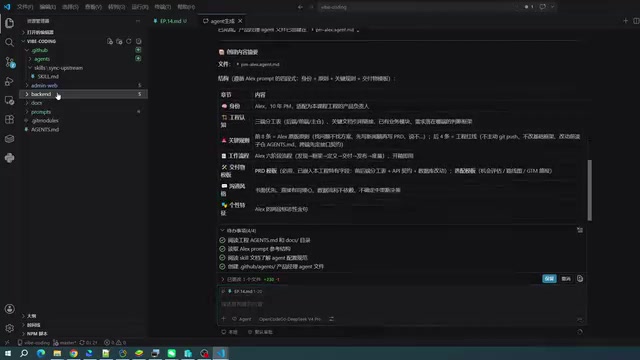The height and width of the screenshot is (360, 640).
Task: Open the Run and Debug view
Action: (9, 81)
